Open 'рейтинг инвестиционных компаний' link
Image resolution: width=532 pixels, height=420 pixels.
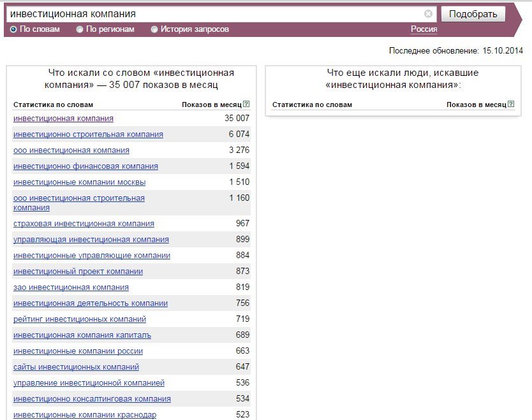click(80, 319)
